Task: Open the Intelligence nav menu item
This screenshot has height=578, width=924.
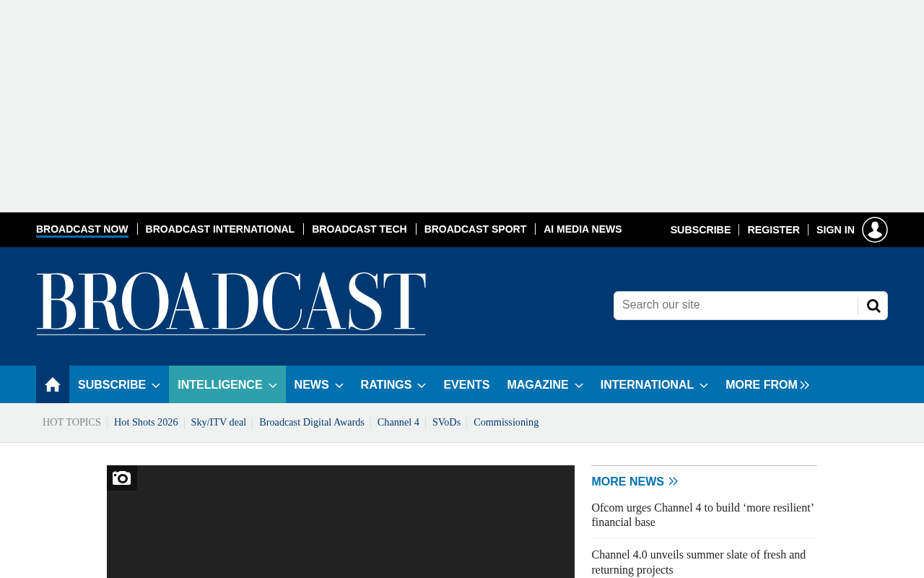Action: [x=220, y=385]
